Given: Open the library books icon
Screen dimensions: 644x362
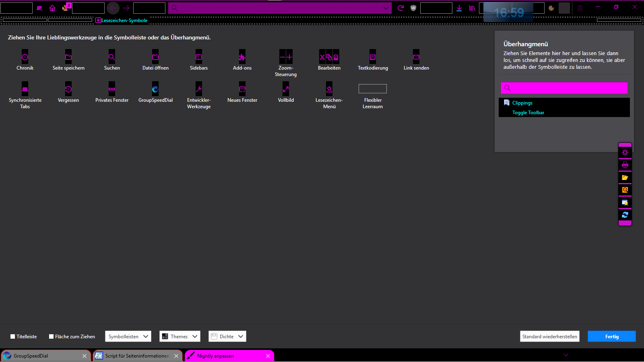Looking at the screenshot, I should tap(472, 8).
